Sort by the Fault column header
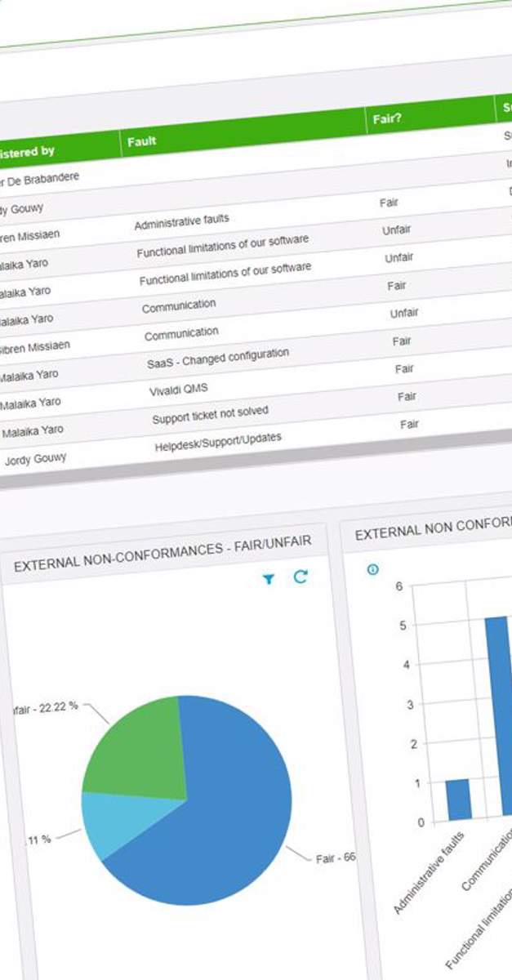The image size is (512, 980). pos(141,141)
